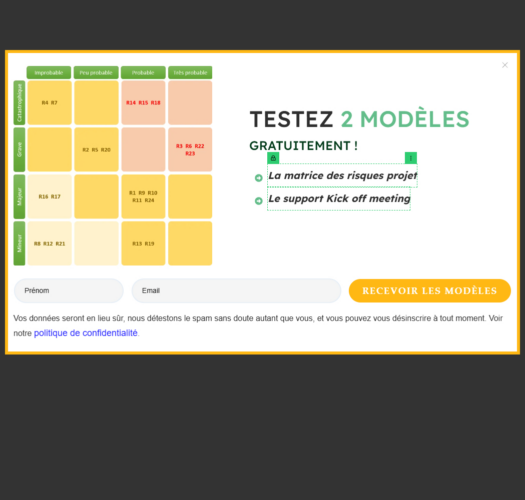Focus the Email input field

(x=236, y=290)
